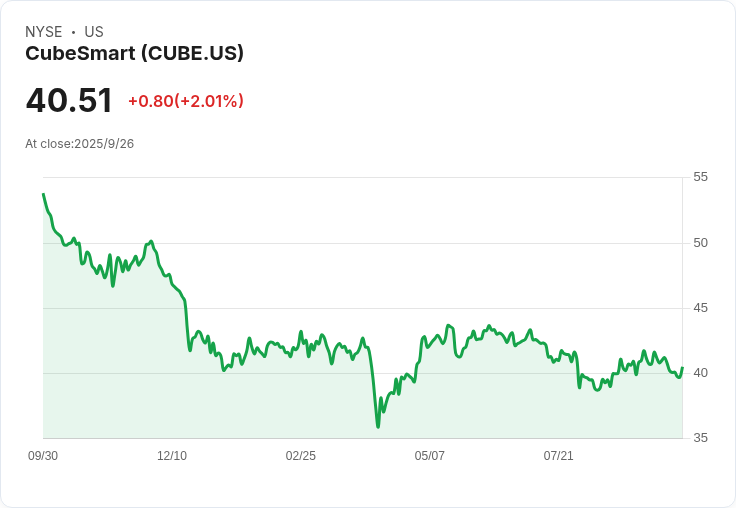Click the 35 y-axis label
The image size is (736, 508).
point(700,438)
